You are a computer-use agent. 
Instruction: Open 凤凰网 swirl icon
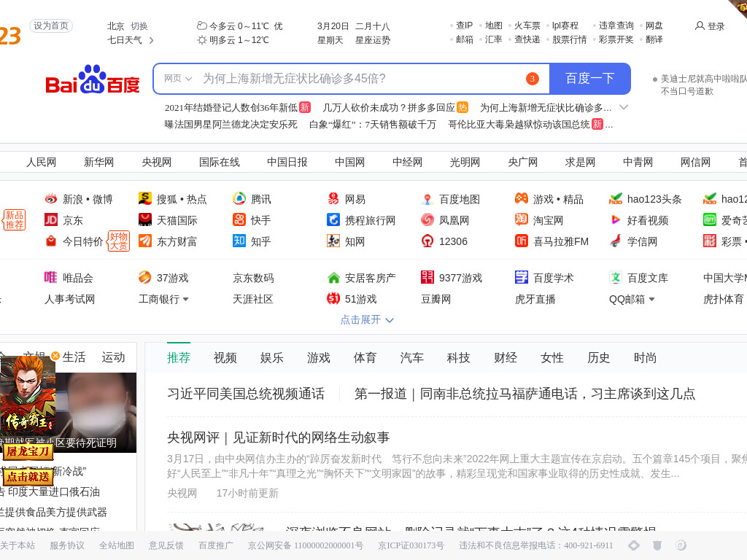click(x=427, y=220)
